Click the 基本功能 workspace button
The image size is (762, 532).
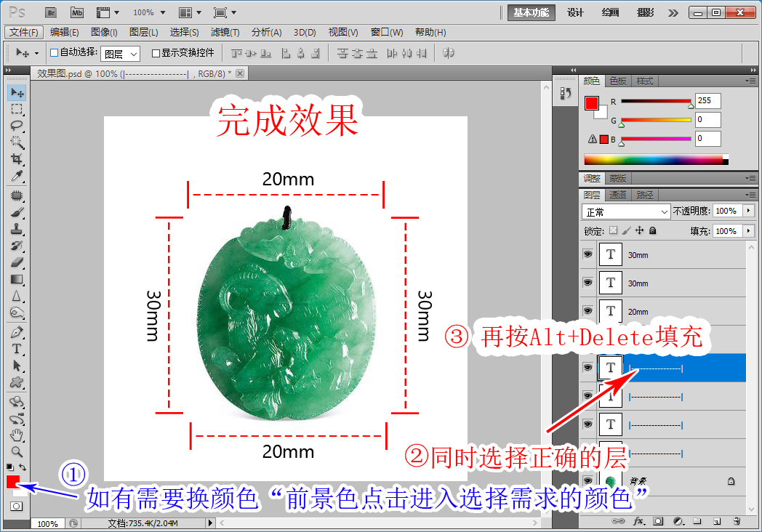click(x=531, y=12)
